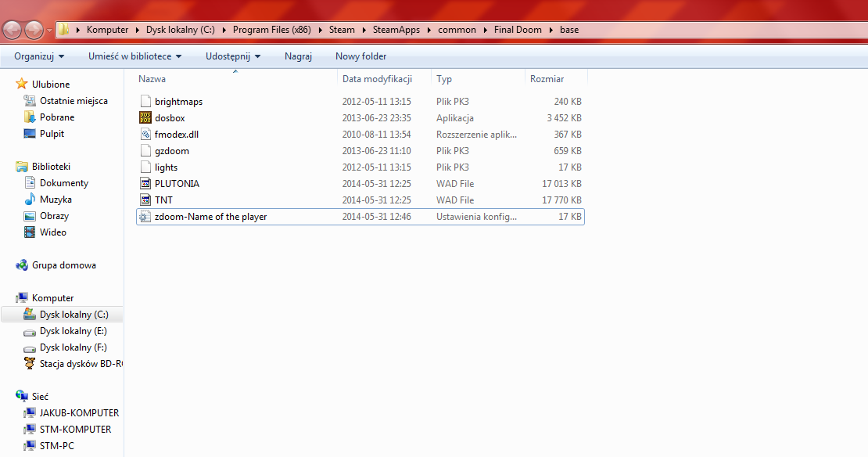Click 'brightmaps' file name
This screenshot has height=457, width=868.
coord(178,102)
